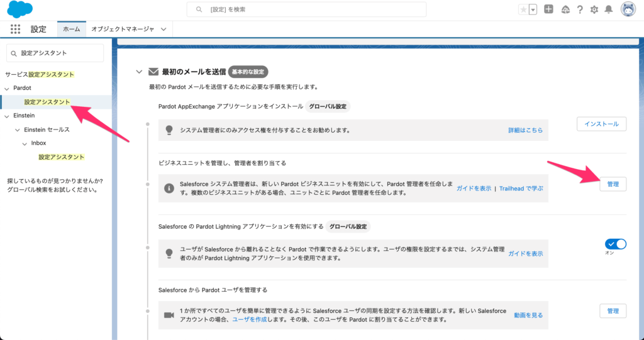This screenshot has height=340, width=644.
Task: Open the favorites list dropdown arrow
Action: [x=533, y=9]
